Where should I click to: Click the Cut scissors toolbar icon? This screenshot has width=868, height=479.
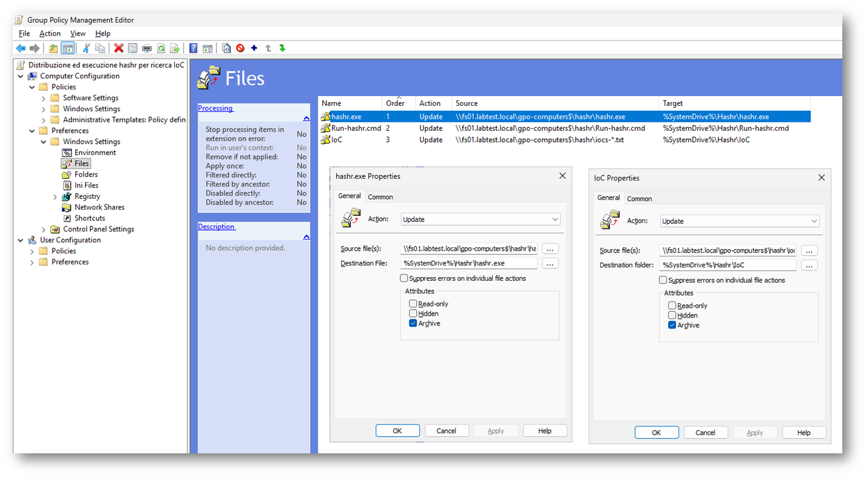point(86,48)
